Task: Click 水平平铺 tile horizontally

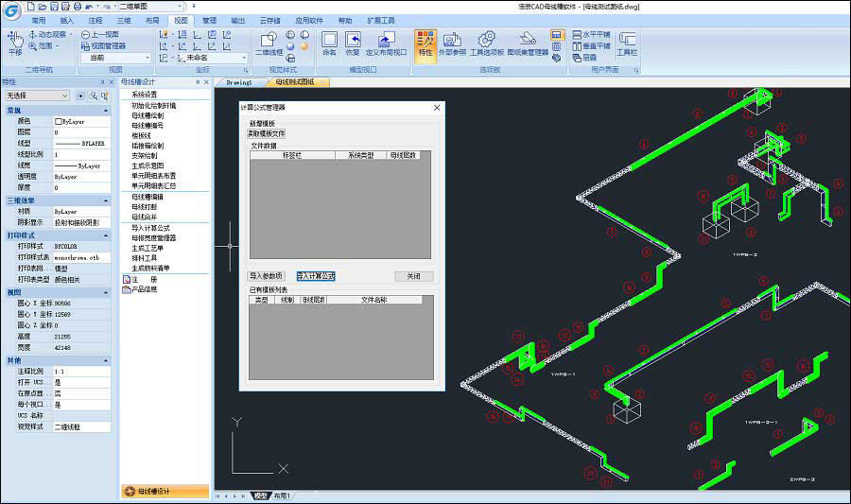Action: click(x=592, y=34)
